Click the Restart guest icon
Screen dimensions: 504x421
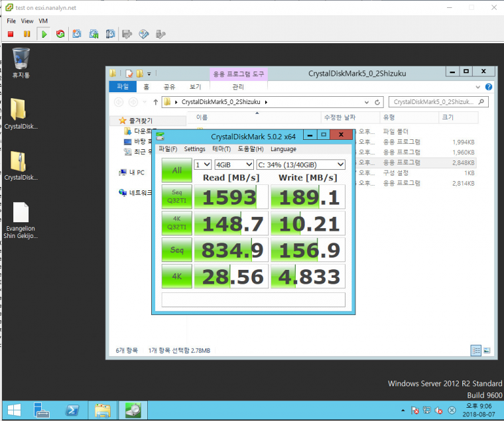pyautogui.click(x=60, y=34)
